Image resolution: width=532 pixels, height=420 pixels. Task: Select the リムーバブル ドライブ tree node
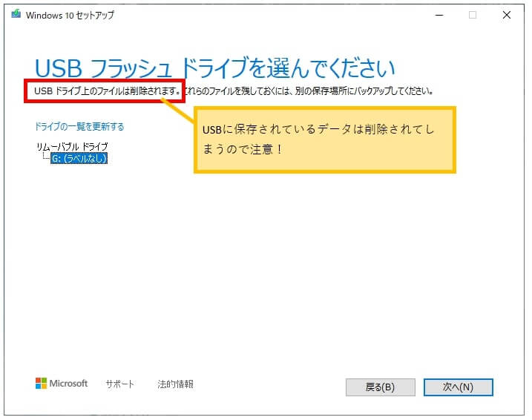click(72, 147)
